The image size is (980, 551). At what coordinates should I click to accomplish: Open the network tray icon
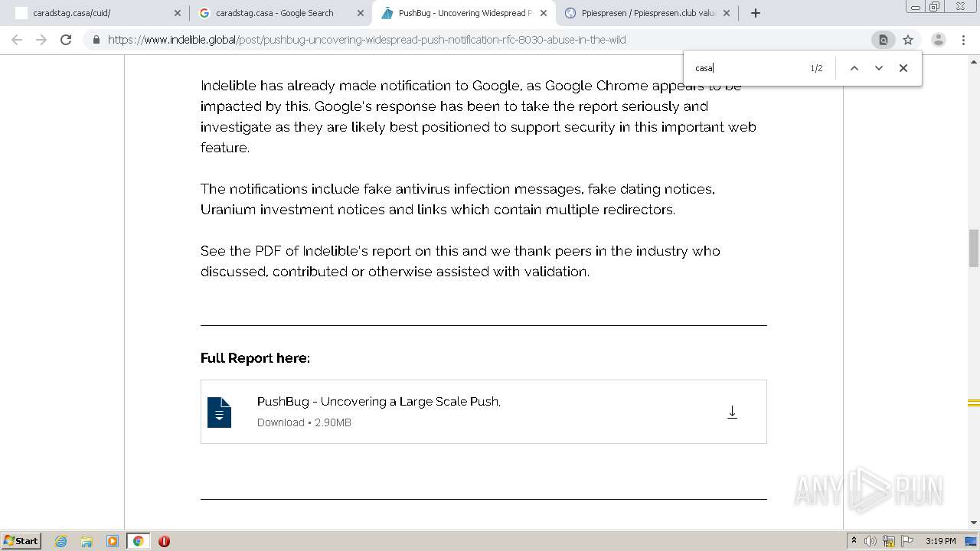[889, 541]
